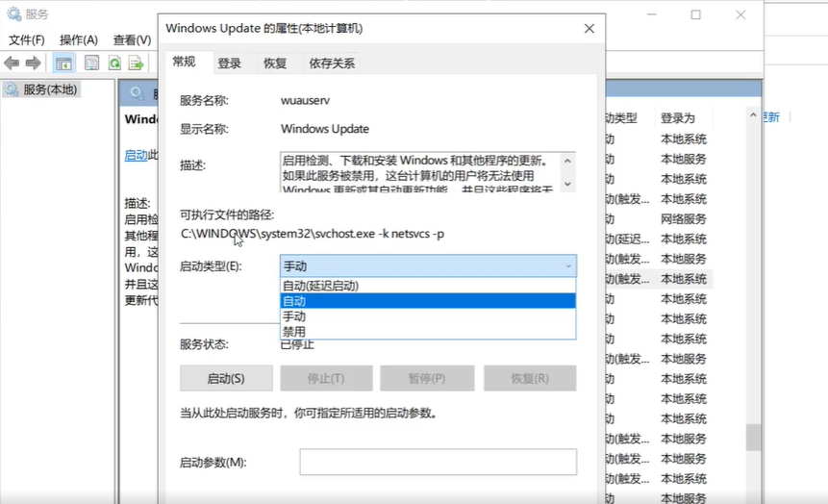Choose 自动(延迟启动) from startup type list

428,286
